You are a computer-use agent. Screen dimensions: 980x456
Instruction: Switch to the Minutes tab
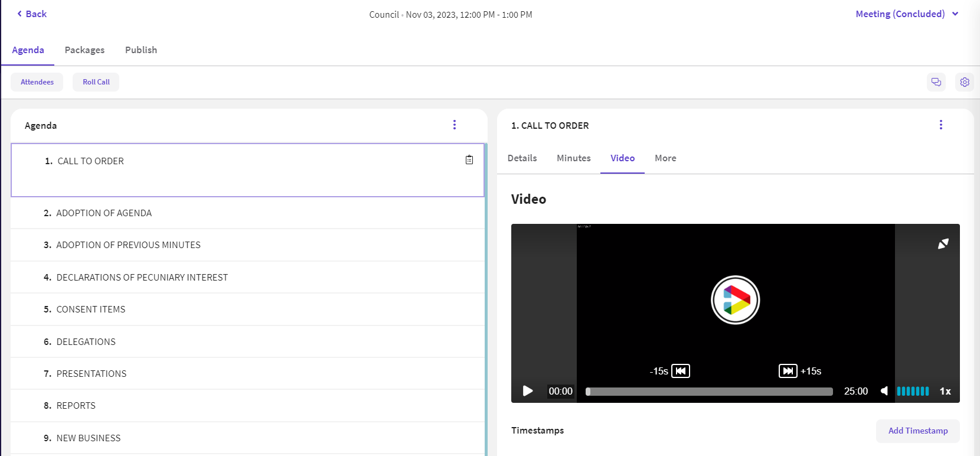tap(573, 158)
